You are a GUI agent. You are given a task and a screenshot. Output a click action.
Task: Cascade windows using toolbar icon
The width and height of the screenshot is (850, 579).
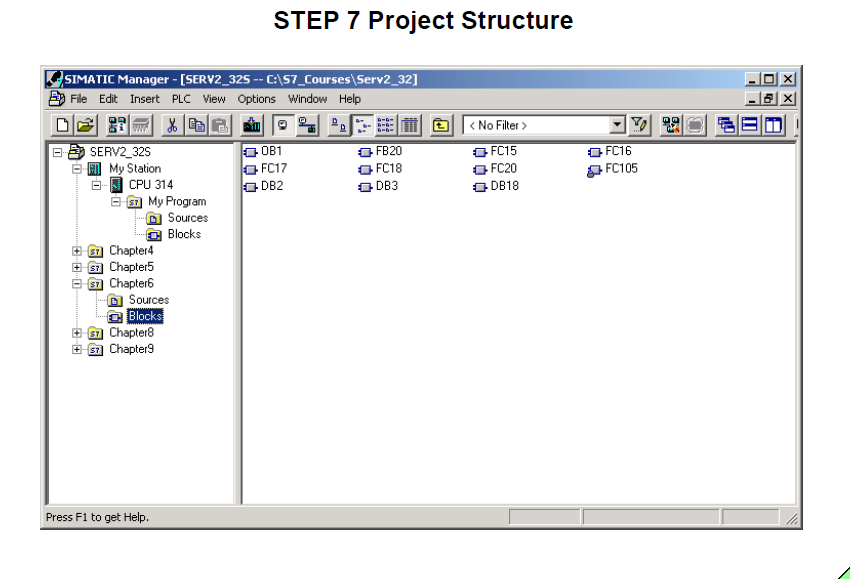tap(726, 125)
